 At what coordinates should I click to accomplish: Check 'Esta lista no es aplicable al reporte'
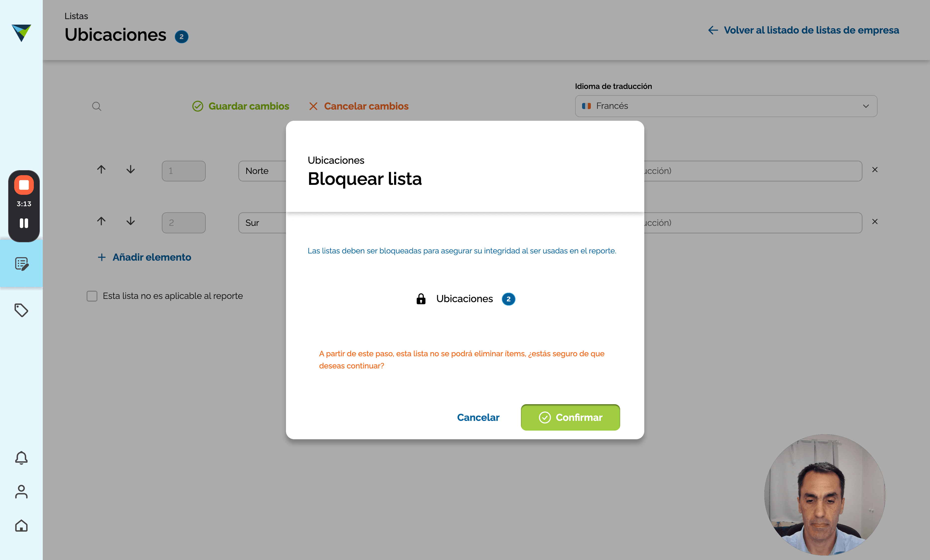click(x=92, y=296)
